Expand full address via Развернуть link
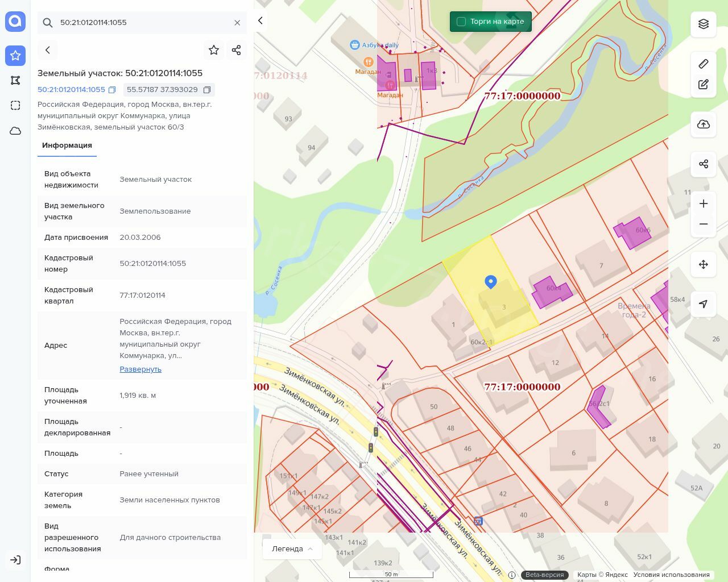 (x=140, y=369)
